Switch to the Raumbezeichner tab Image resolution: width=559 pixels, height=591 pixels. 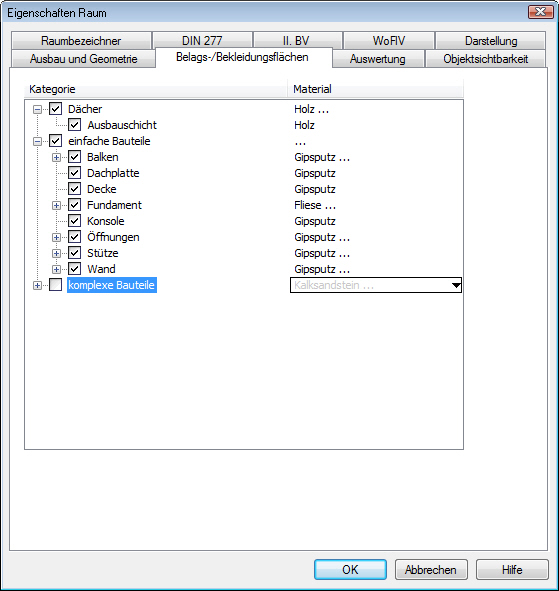point(81,40)
